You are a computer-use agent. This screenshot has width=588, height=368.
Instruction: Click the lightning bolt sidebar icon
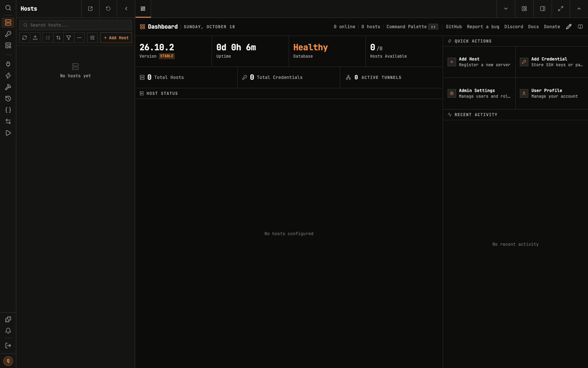point(8,76)
